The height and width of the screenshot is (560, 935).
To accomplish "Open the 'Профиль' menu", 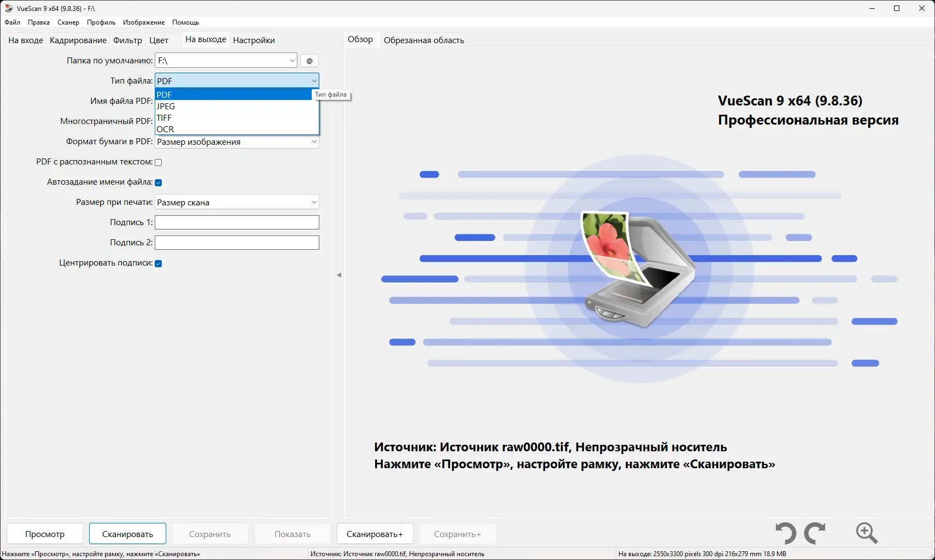I will click(x=101, y=22).
